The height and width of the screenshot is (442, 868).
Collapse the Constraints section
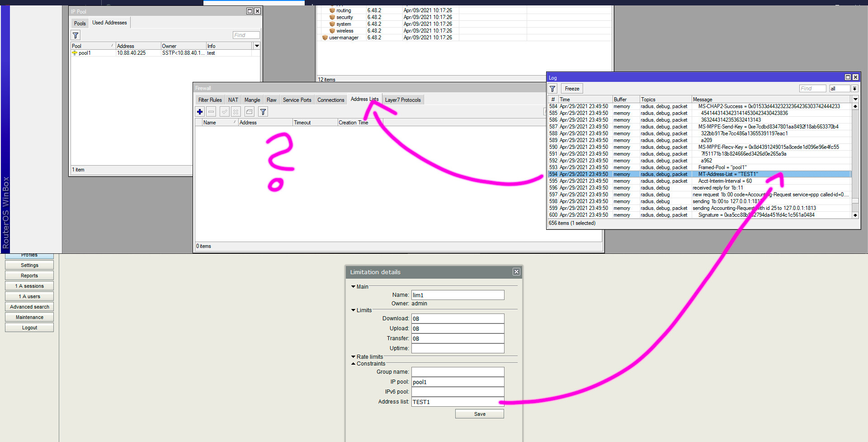click(354, 364)
